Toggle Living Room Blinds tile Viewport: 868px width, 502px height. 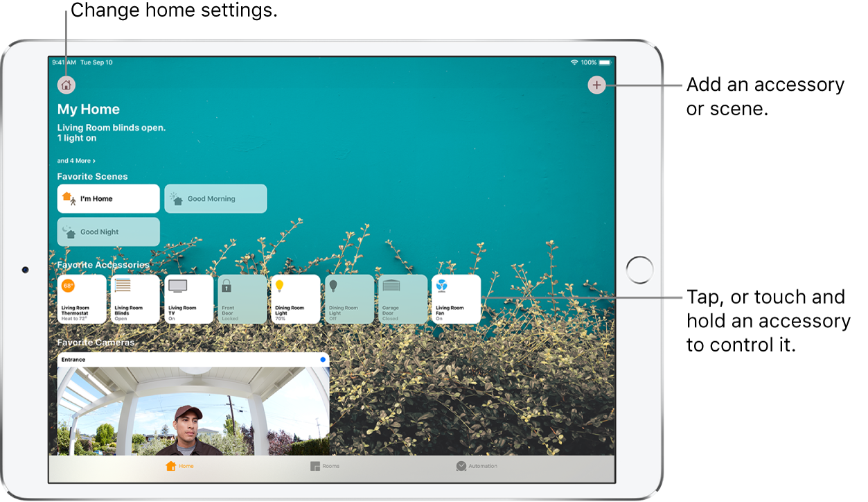click(135, 299)
